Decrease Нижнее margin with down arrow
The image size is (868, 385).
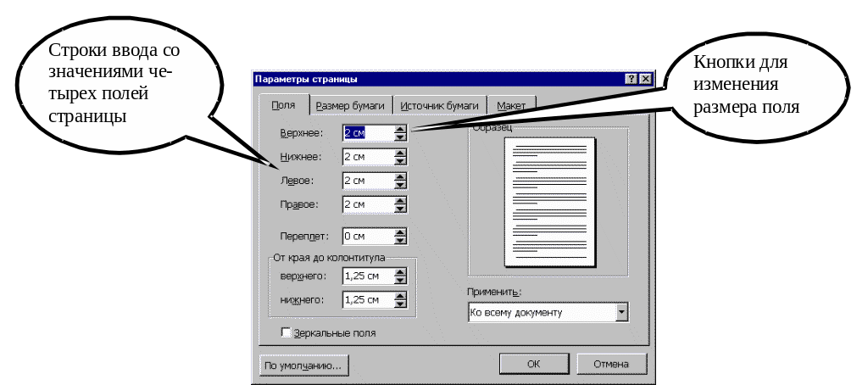pyautogui.click(x=401, y=161)
